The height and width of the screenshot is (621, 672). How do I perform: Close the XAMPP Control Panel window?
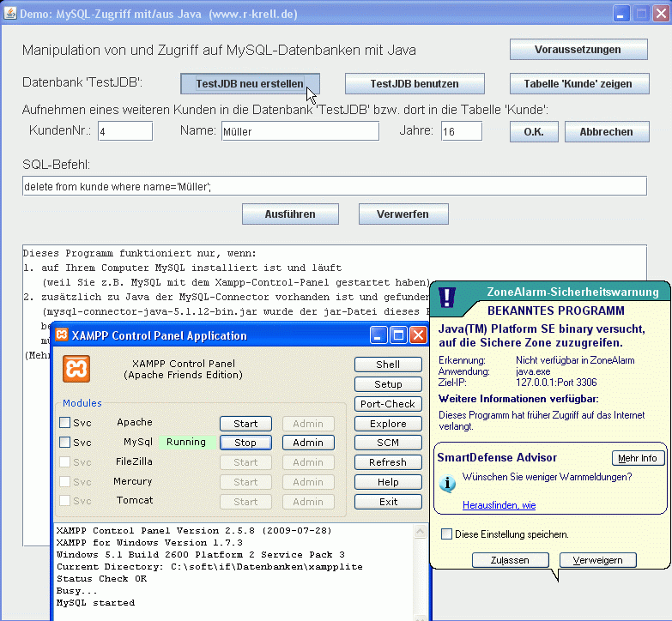click(419, 335)
